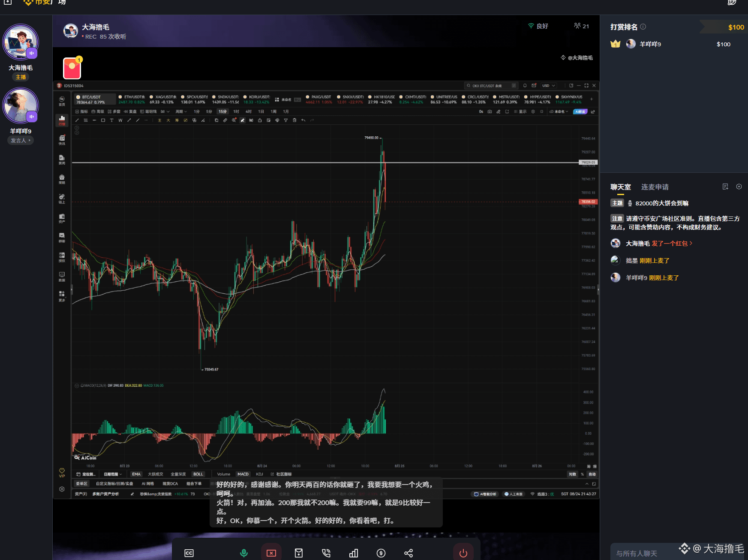
Task: Expand more drawing tools ellipsis
Action: pyautogui.click(x=146, y=120)
